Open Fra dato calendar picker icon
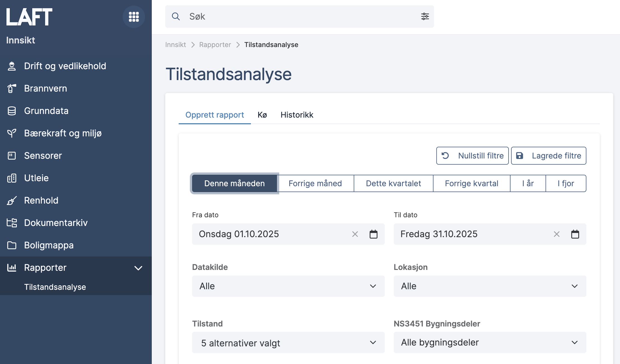This screenshot has height=364, width=620. [373, 234]
